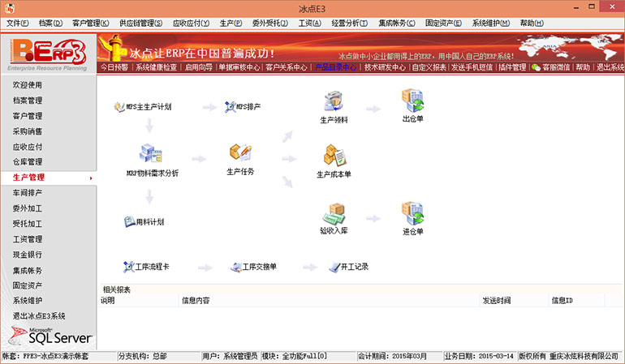Open 生产领料 material picking icon
Viewport: 625px width, 364px height.
(334, 101)
